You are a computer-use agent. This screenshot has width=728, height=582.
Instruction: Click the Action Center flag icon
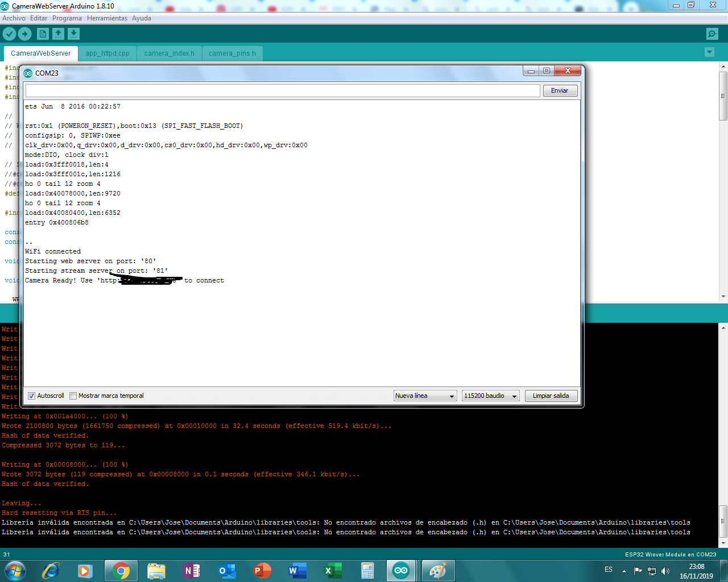pos(638,571)
